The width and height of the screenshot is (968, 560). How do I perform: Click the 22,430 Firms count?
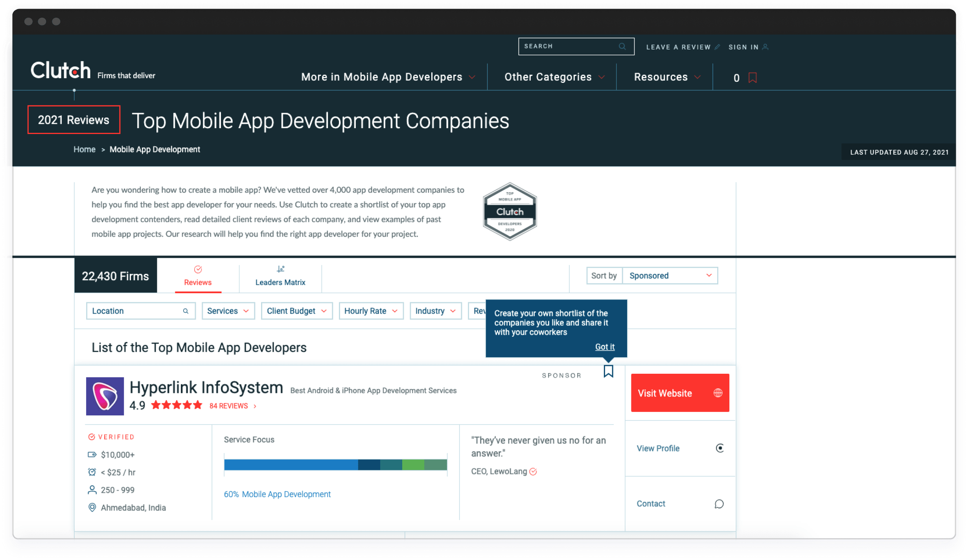click(x=115, y=276)
